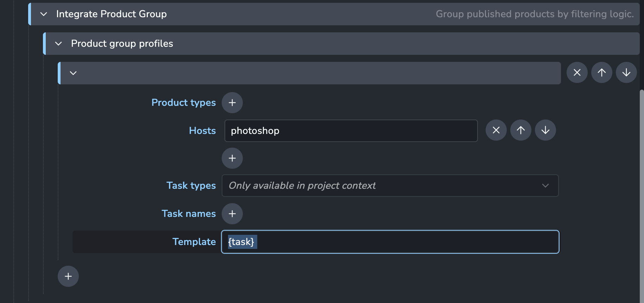Screen dimensions: 644x303
Task: Add a new Task names entry
Action: click(232, 214)
